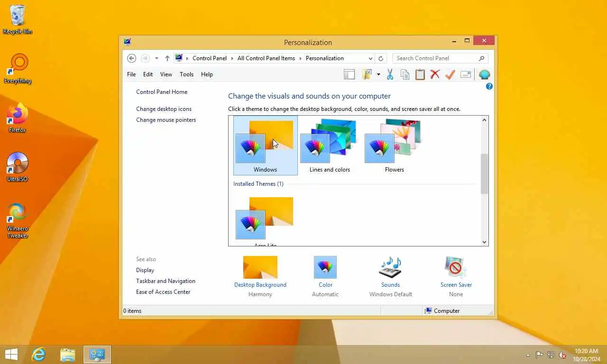The width and height of the screenshot is (607, 364).
Task: Click the Control Panel icon in the address bar
Action: 179,58
